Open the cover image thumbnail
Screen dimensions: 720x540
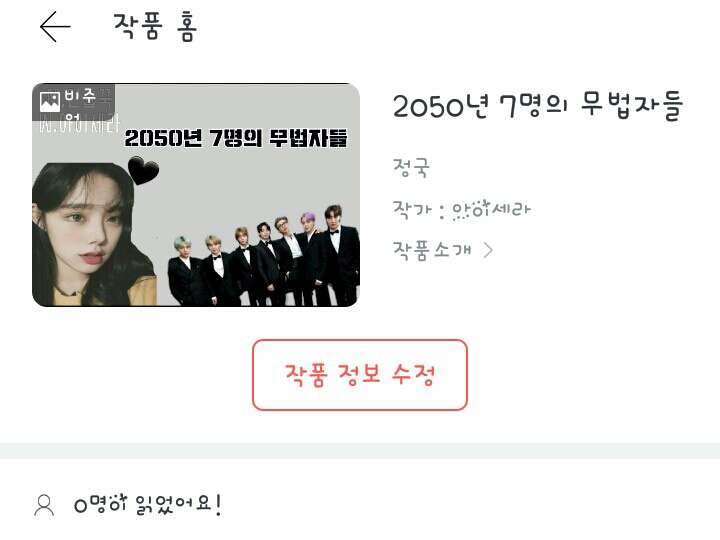coord(196,195)
